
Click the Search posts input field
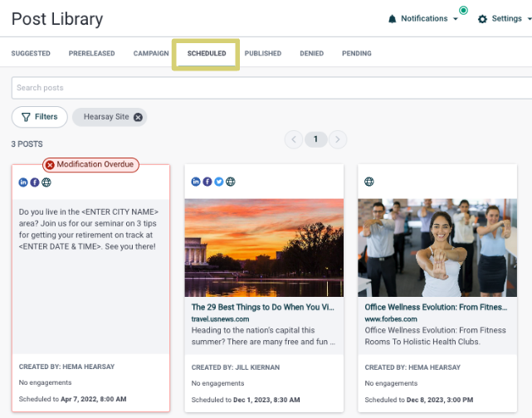(x=266, y=88)
